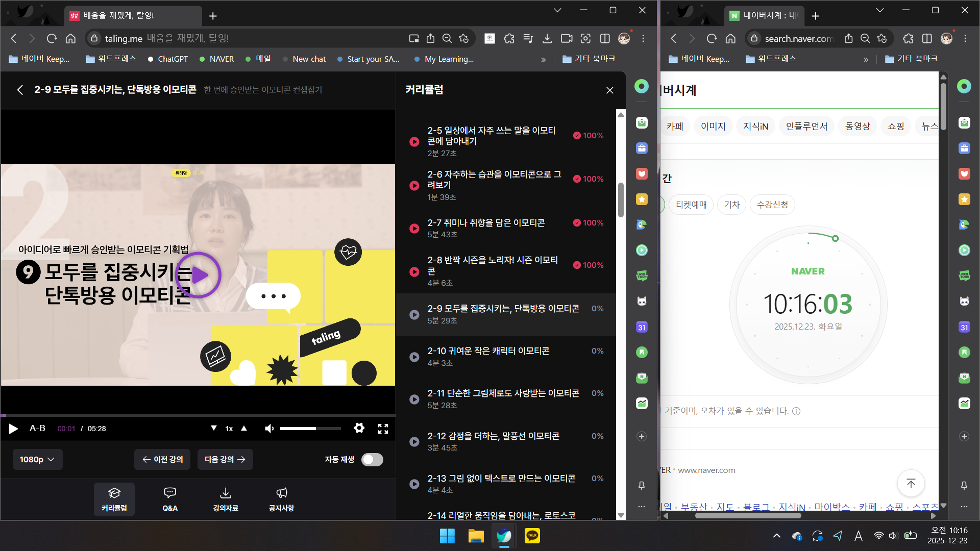Click the A-B repeat control
Screen dimensions: 980x551
click(x=37, y=429)
